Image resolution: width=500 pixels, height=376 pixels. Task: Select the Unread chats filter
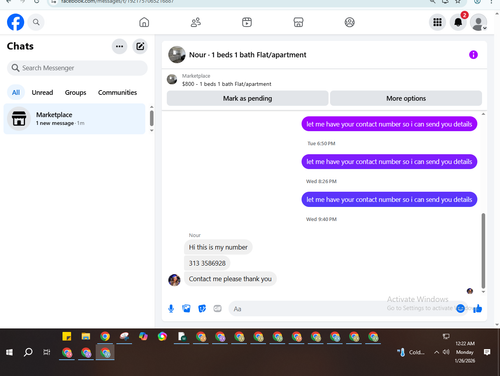(x=42, y=92)
